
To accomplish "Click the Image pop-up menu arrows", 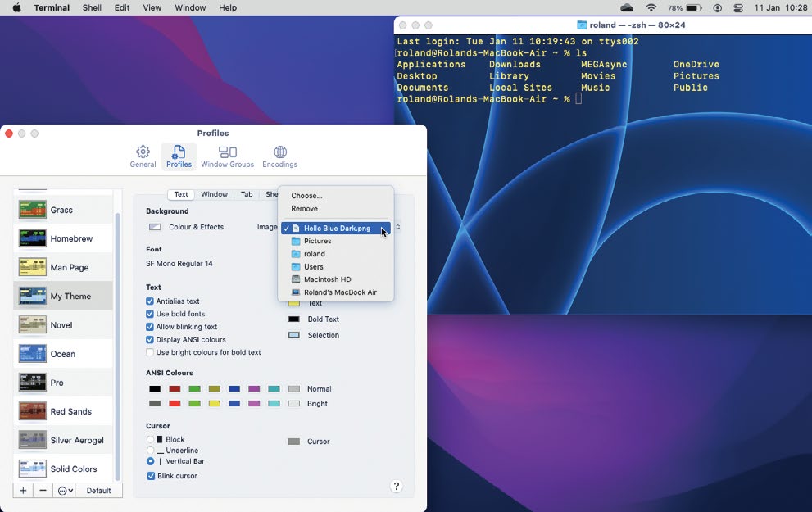I will click(397, 227).
